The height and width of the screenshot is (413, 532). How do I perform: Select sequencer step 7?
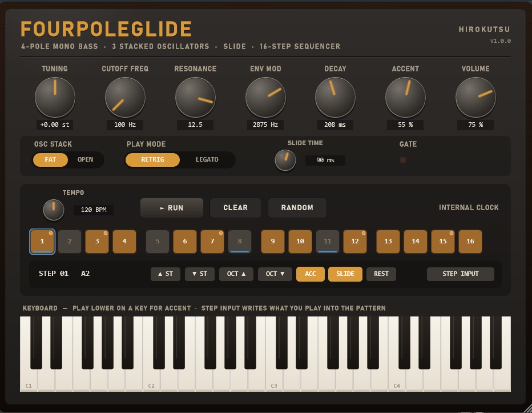point(212,242)
